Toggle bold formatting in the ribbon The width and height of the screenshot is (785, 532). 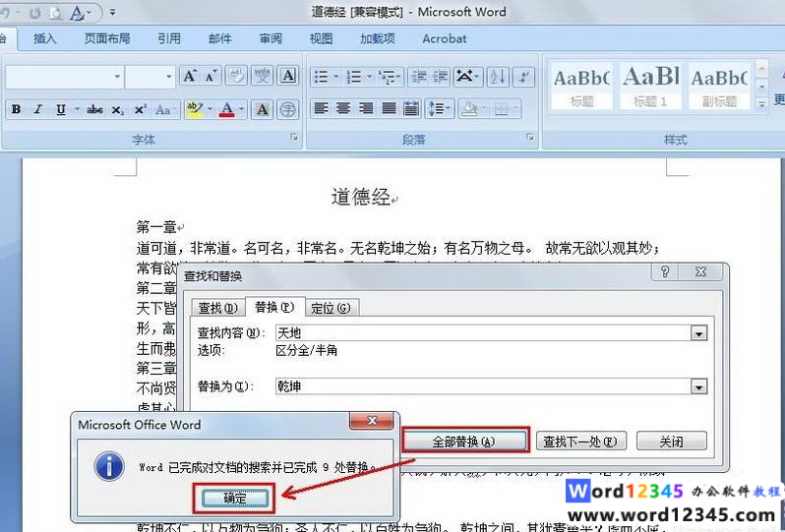tap(17, 109)
